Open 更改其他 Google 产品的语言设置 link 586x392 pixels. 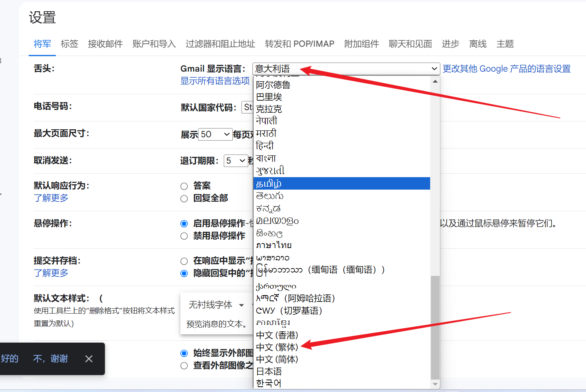[506, 69]
